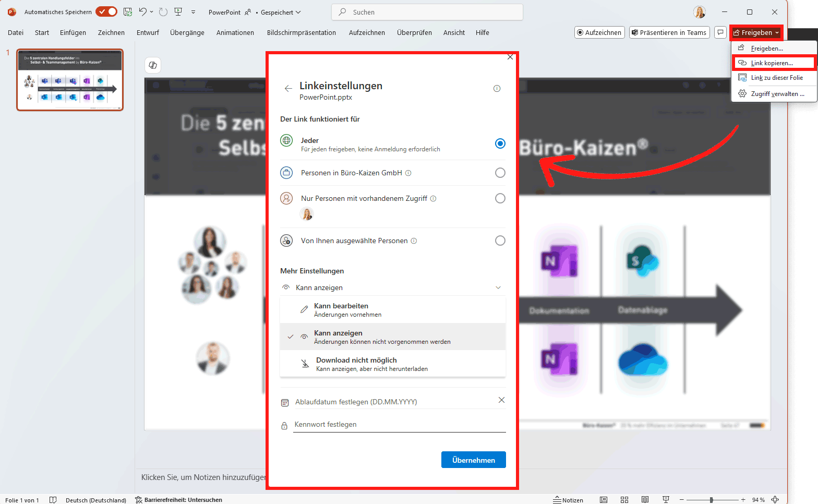The image size is (818, 504).
Task: Click info icon beside vorhandenem Zugriff
Action: tap(433, 198)
